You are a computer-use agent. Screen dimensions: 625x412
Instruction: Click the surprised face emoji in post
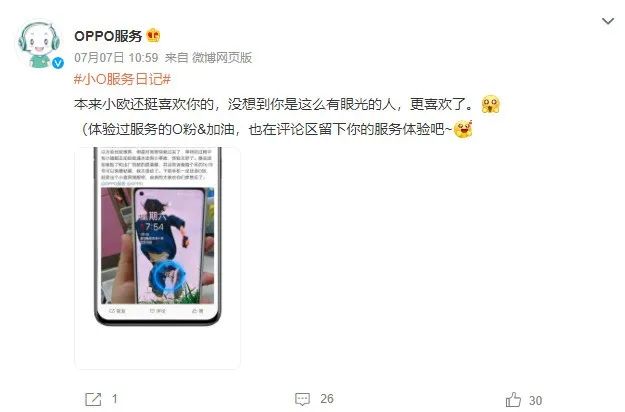tap(490, 104)
